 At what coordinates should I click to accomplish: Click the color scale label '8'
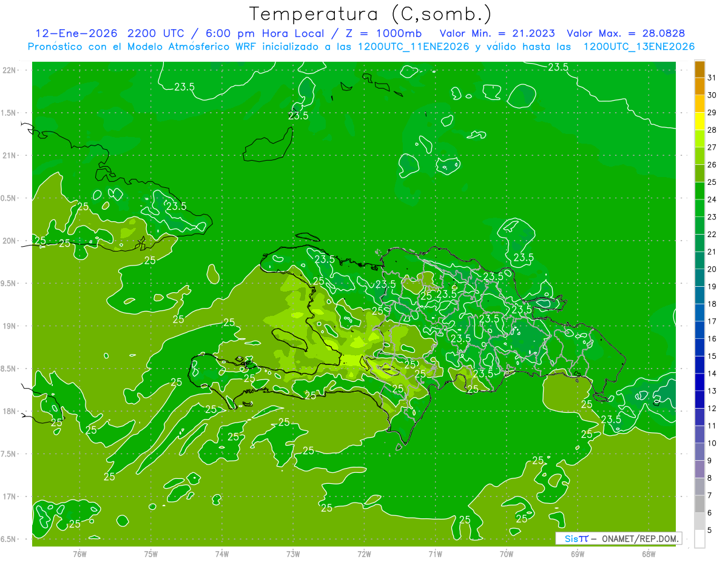pos(710,478)
